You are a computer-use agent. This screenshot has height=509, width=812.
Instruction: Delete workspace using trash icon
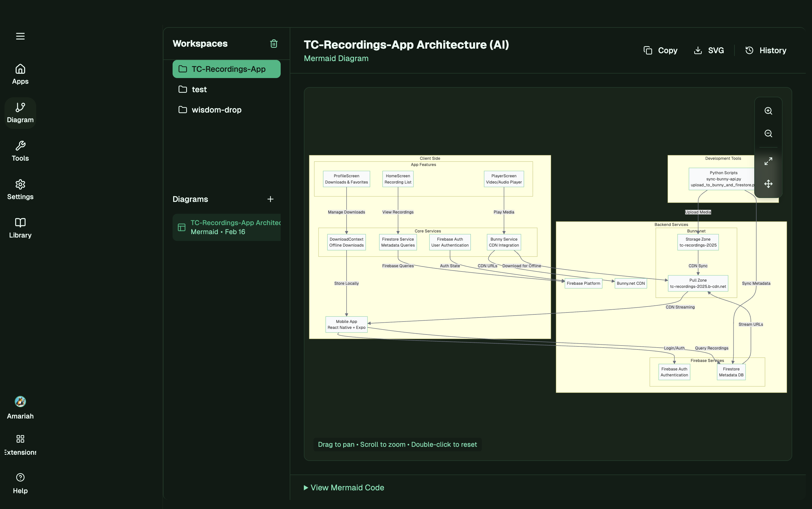tap(274, 44)
